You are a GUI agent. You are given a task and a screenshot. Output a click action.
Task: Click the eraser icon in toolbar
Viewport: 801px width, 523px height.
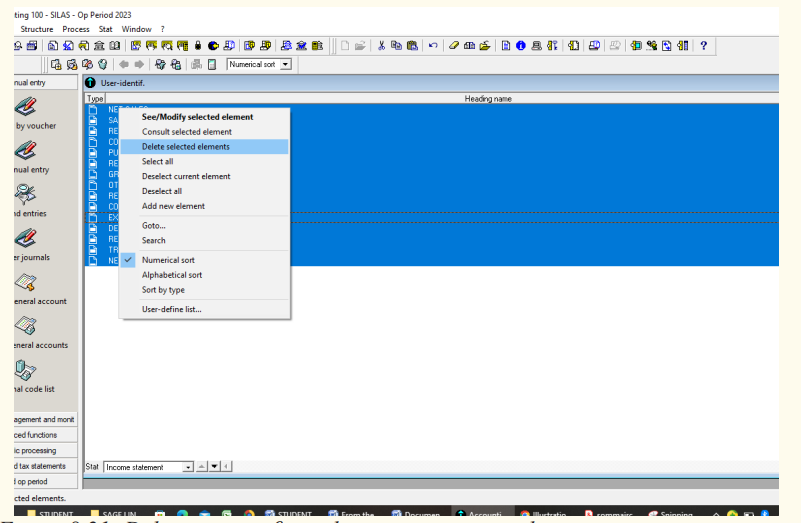click(x=454, y=45)
